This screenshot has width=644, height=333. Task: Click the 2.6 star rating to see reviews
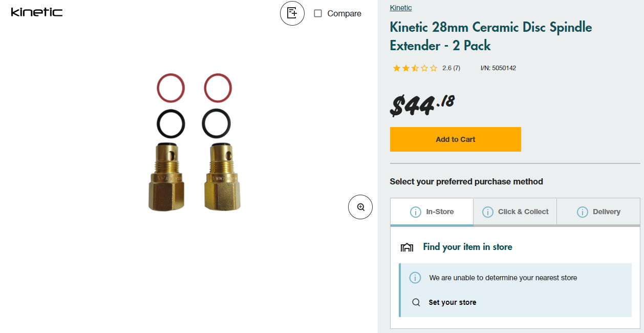(426, 68)
